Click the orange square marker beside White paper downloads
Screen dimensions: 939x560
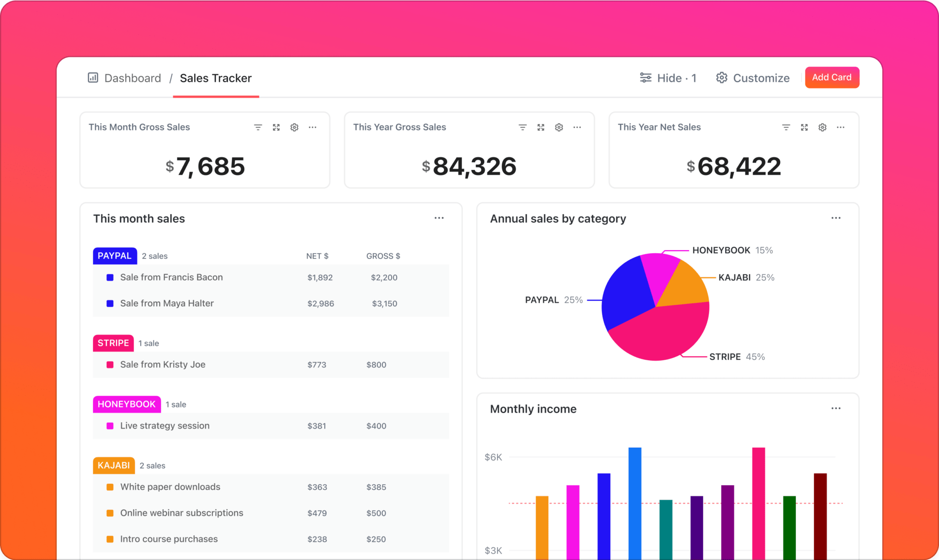(x=109, y=487)
